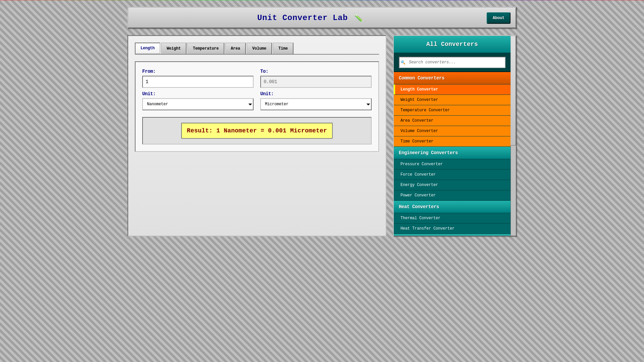644x362 pixels.
Task: Click the Result conversion text box
Action: click(x=257, y=131)
